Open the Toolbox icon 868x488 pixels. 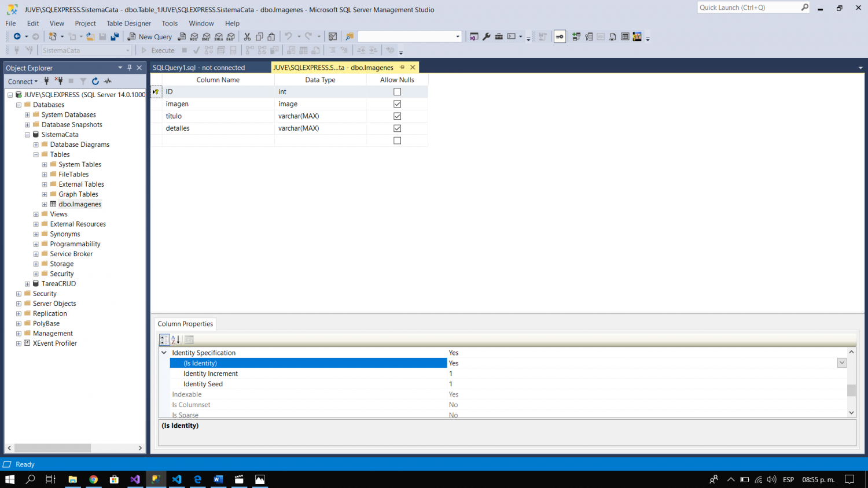(499, 36)
